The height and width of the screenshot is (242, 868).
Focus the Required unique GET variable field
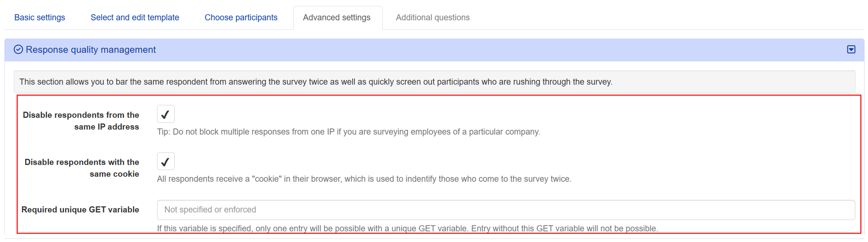pos(506,210)
